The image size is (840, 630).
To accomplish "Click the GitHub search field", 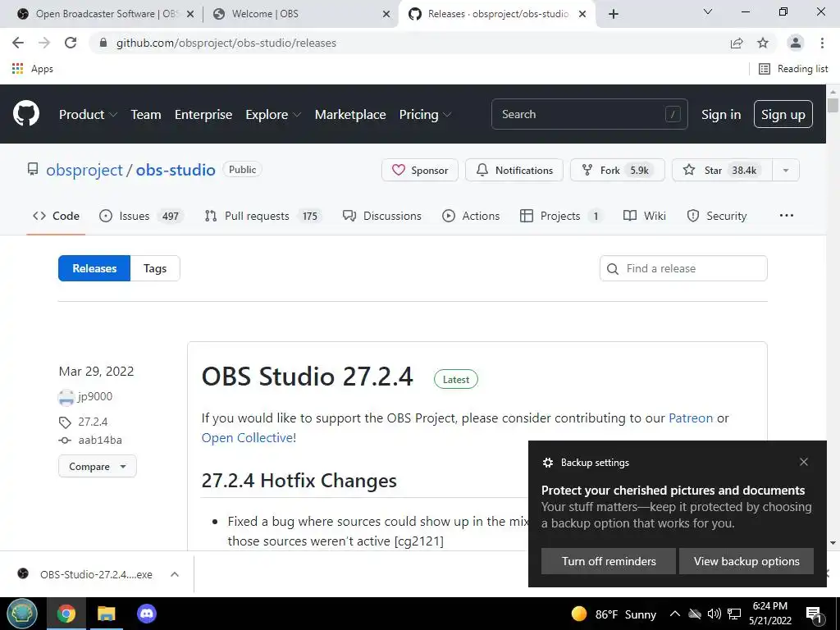I will (x=589, y=114).
